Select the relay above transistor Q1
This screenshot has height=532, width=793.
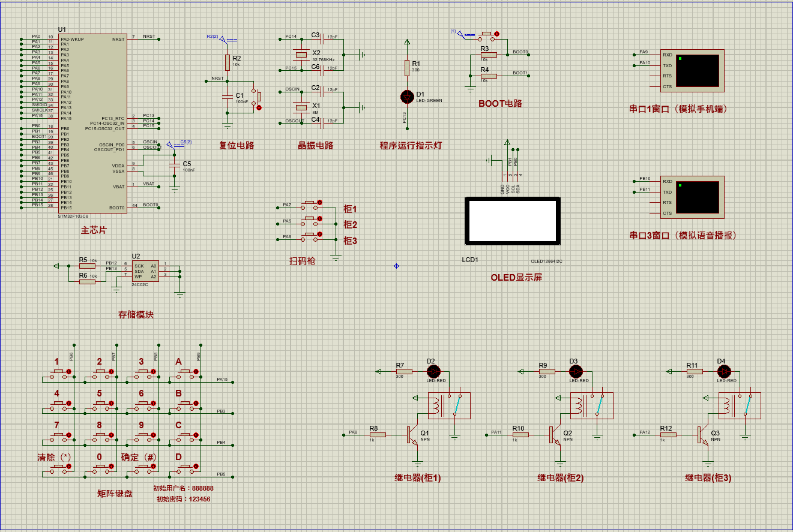tap(449, 406)
